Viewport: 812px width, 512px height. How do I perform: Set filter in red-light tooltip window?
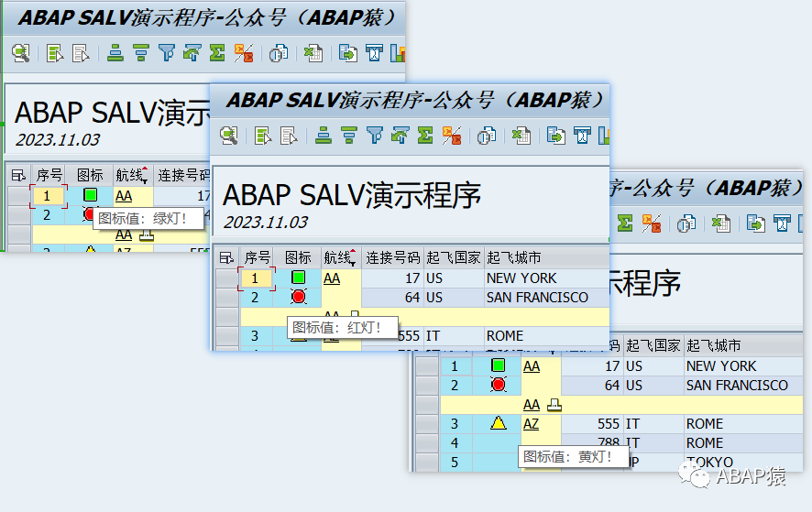(375, 136)
